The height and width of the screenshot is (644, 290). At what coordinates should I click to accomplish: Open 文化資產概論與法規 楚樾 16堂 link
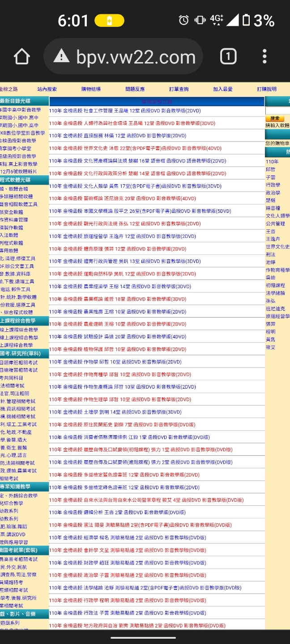[x=138, y=161]
